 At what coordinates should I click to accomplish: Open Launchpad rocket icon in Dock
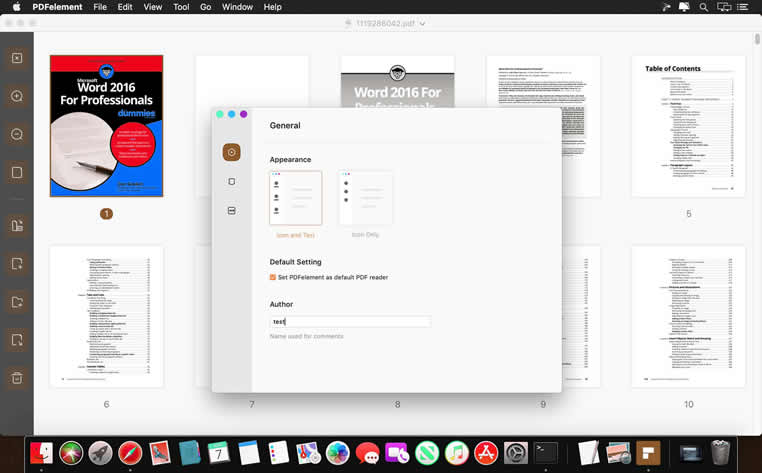[101, 453]
